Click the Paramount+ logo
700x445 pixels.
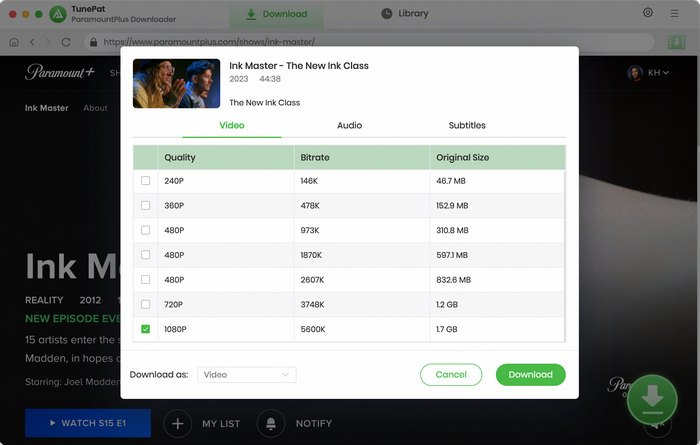pos(60,71)
